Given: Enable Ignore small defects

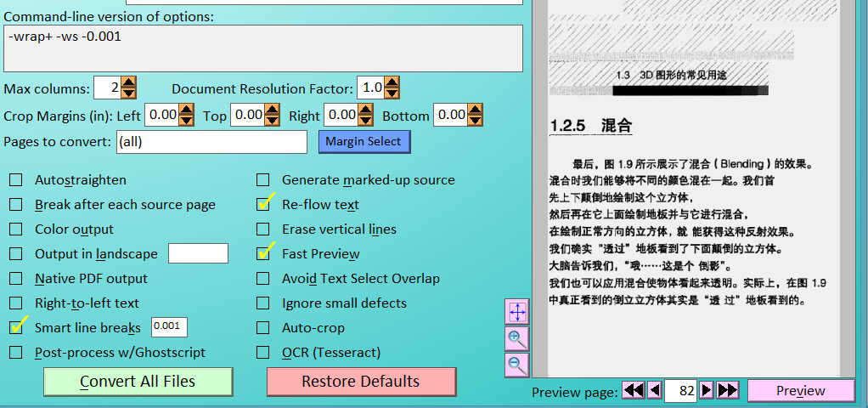Looking at the screenshot, I should 263,303.
